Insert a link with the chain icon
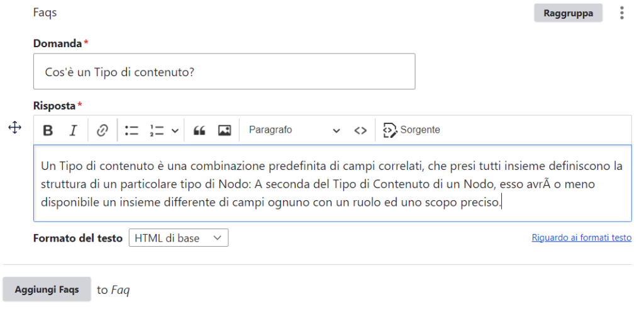 pos(103,130)
